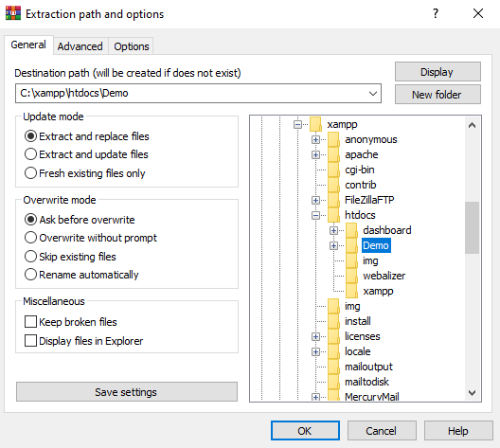Click the licenses folder icon
The width and height of the screenshot is (500, 448).
[x=333, y=336]
